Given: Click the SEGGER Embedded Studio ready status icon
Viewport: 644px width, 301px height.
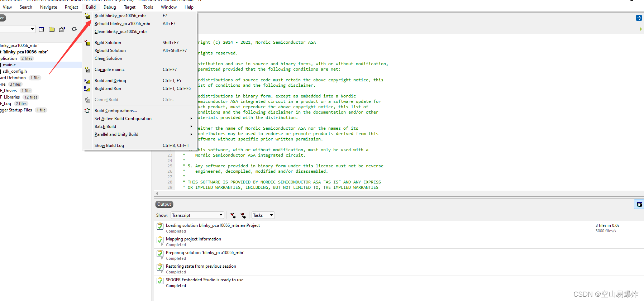Looking at the screenshot, I should pos(160,281).
